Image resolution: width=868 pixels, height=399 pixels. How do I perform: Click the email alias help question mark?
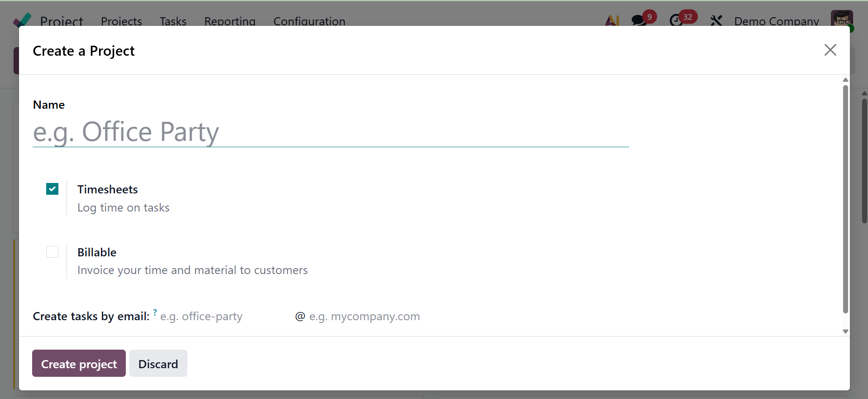tap(155, 312)
